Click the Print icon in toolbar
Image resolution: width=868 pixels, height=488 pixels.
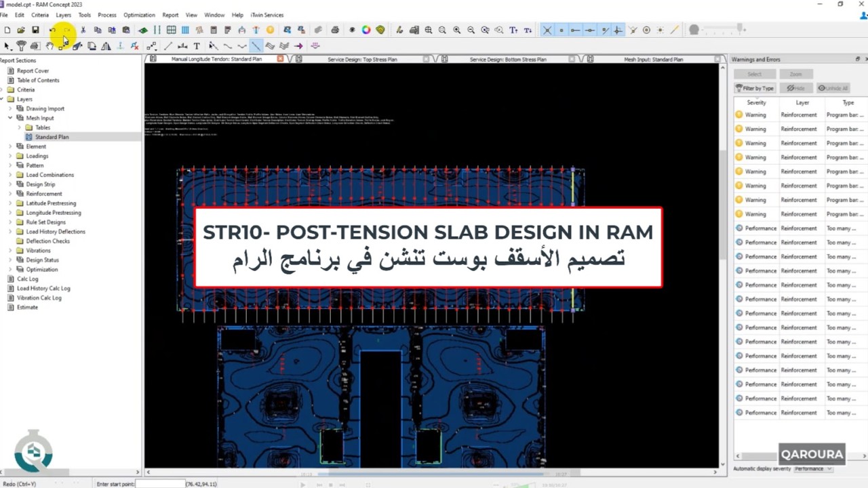(334, 30)
